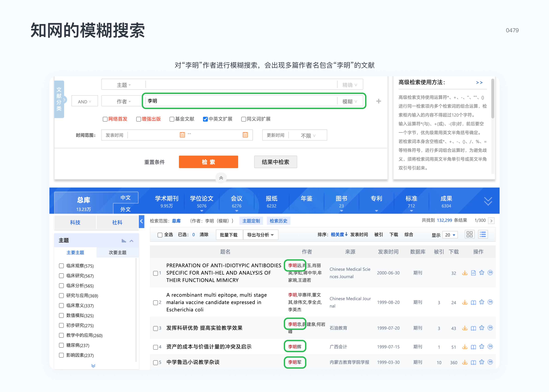This screenshot has height=392, width=549.
Task: Open HTML reading for result 1
Action: click(474, 273)
